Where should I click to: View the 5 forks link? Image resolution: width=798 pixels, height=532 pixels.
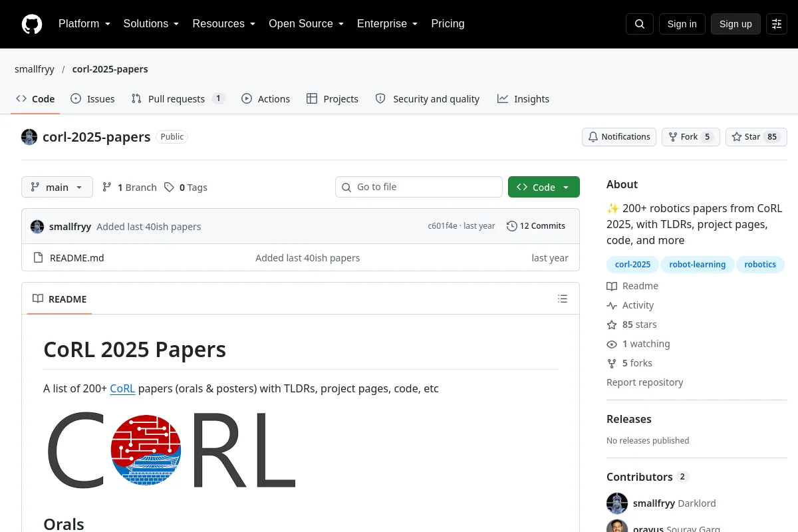coord(630,363)
